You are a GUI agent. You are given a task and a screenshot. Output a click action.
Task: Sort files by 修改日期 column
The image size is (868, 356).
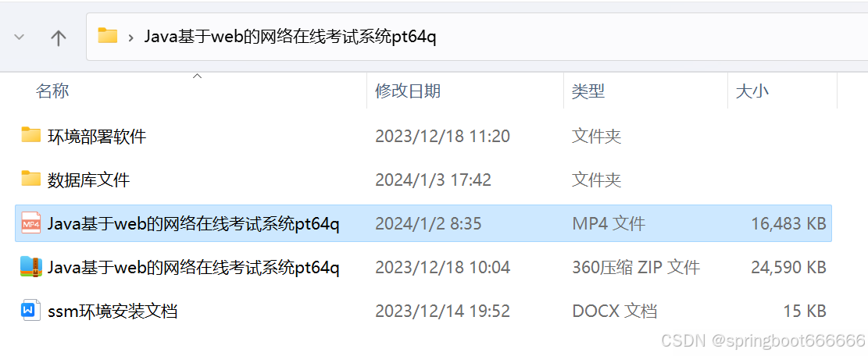click(408, 91)
